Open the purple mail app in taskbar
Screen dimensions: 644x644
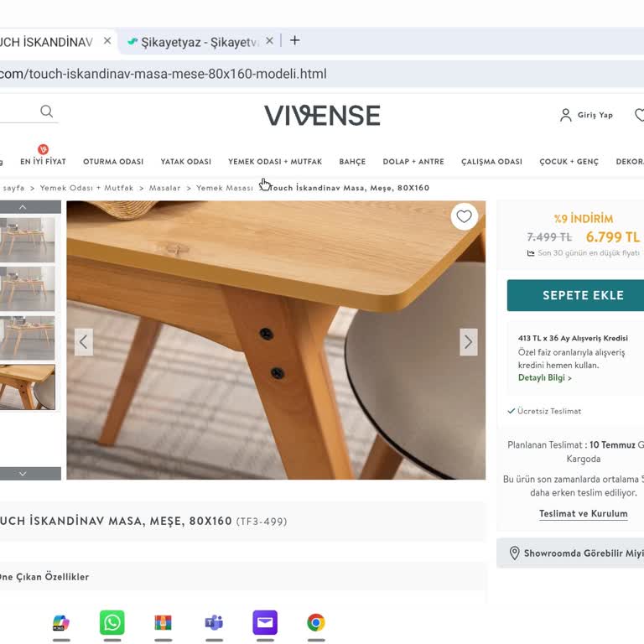265,623
